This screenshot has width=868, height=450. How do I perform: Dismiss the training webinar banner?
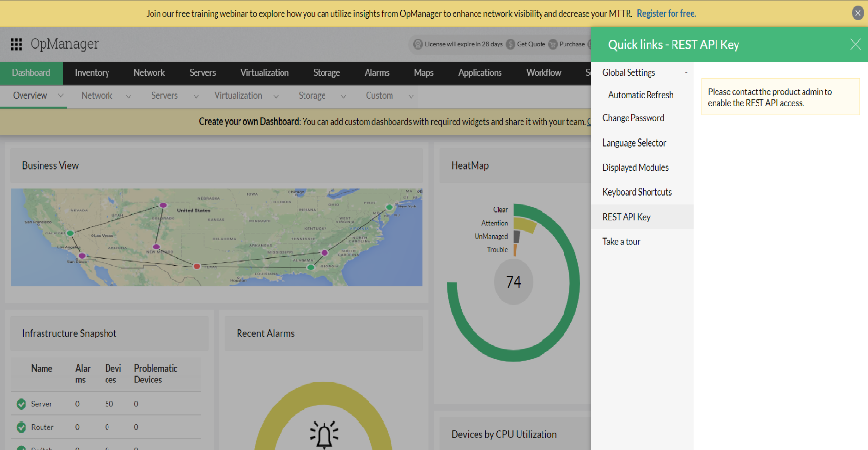858,13
